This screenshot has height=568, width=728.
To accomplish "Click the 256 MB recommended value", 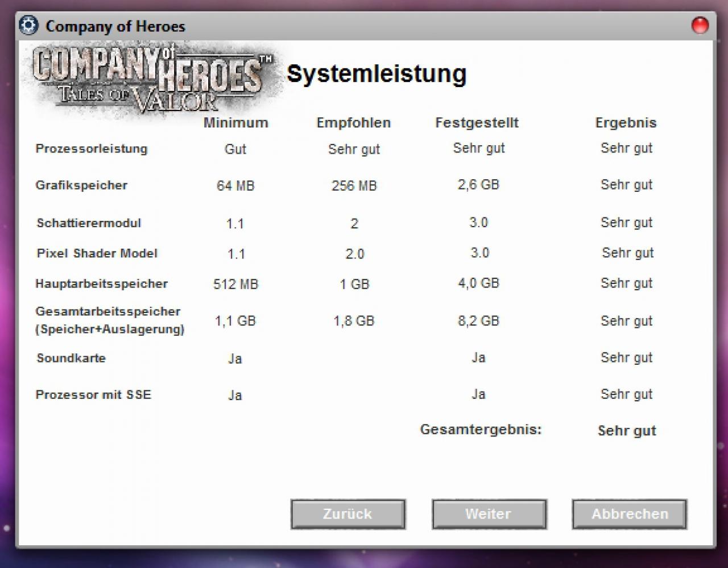I will pyautogui.click(x=354, y=186).
